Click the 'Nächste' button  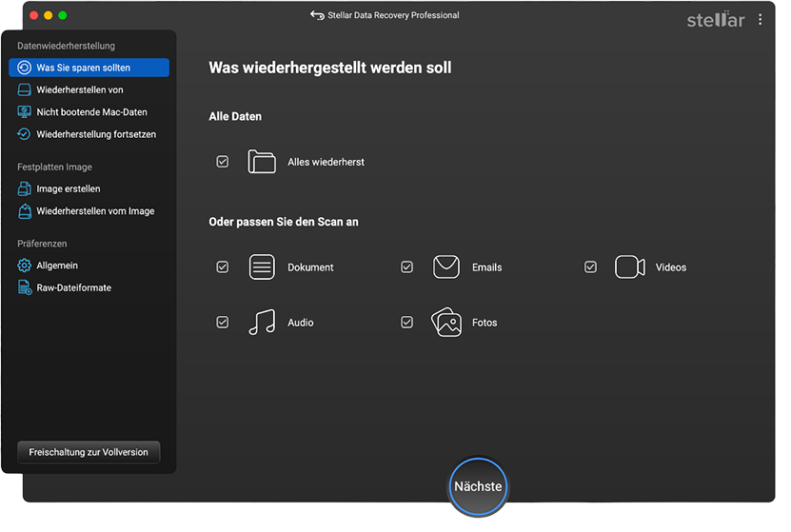pyautogui.click(x=478, y=486)
